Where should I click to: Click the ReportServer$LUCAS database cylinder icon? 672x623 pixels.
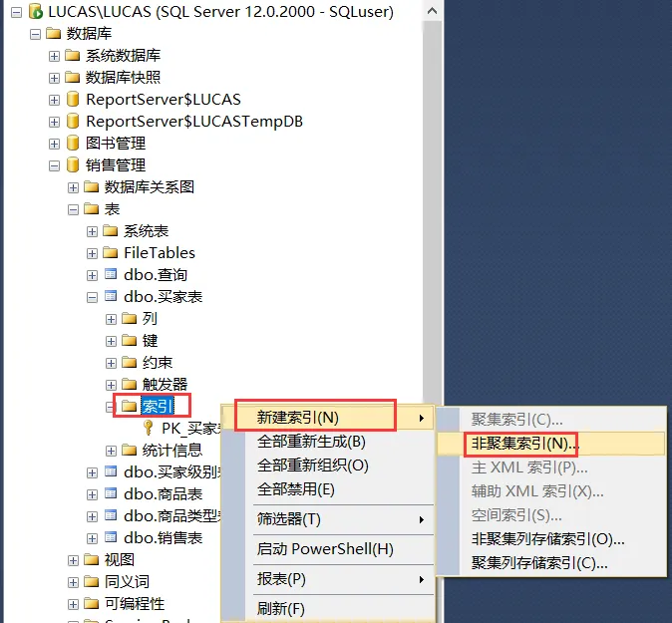click(73, 100)
